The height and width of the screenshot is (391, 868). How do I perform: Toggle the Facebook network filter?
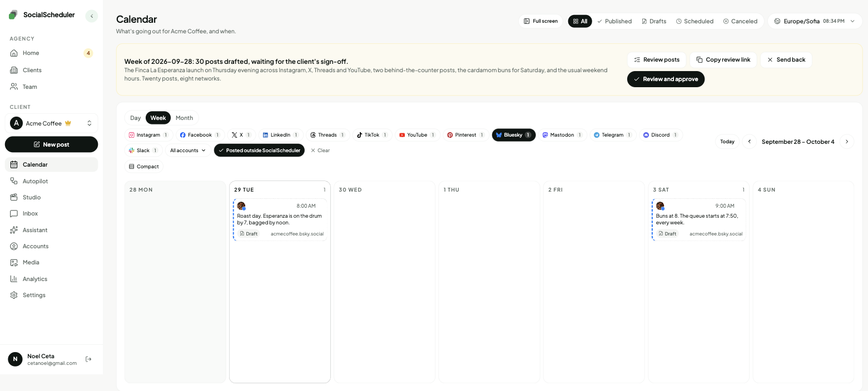tap(200, 135)
